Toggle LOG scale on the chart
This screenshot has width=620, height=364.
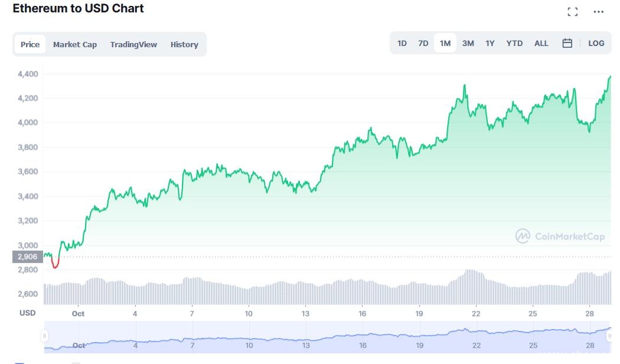[x=596, y=43]
